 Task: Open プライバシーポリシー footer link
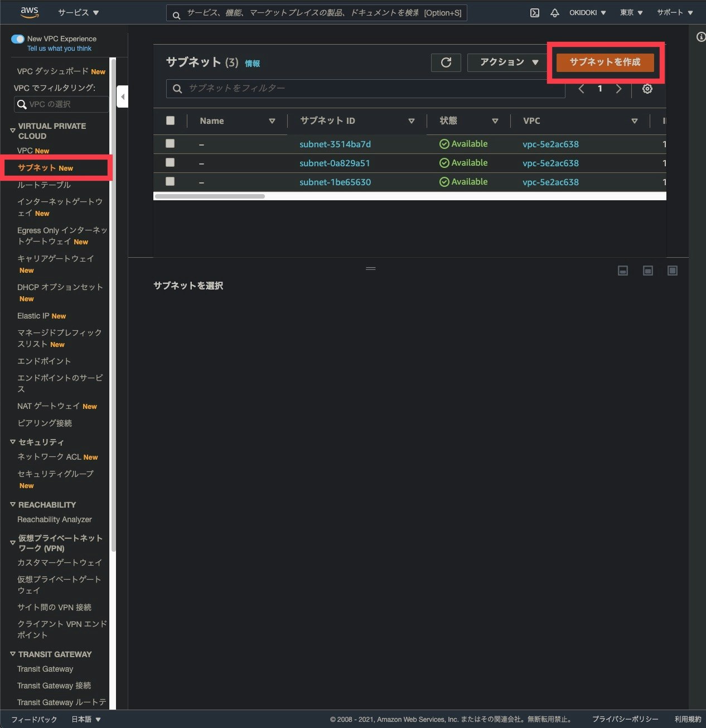[x=625, y=719]
